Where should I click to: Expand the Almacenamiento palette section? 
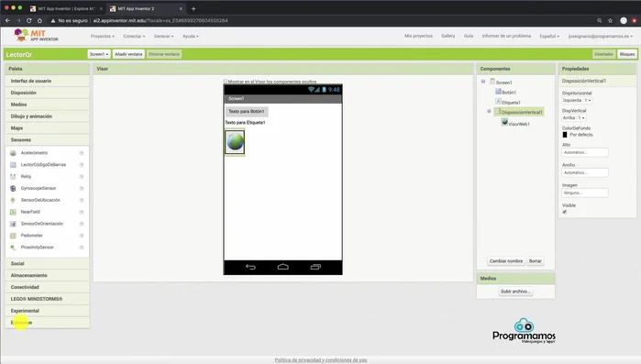48,275
